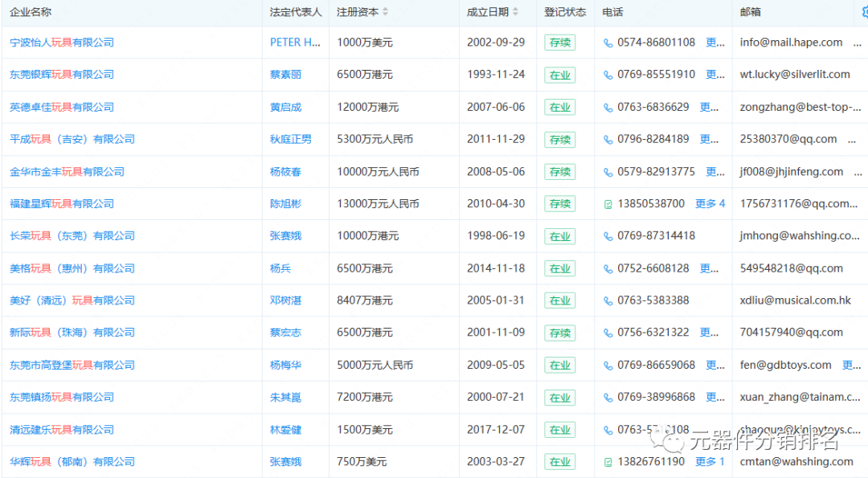This screenshot has width=868, height=478.
Task: Open legal representative 蔡泰丽 link
Action: (x=285, y=75)
